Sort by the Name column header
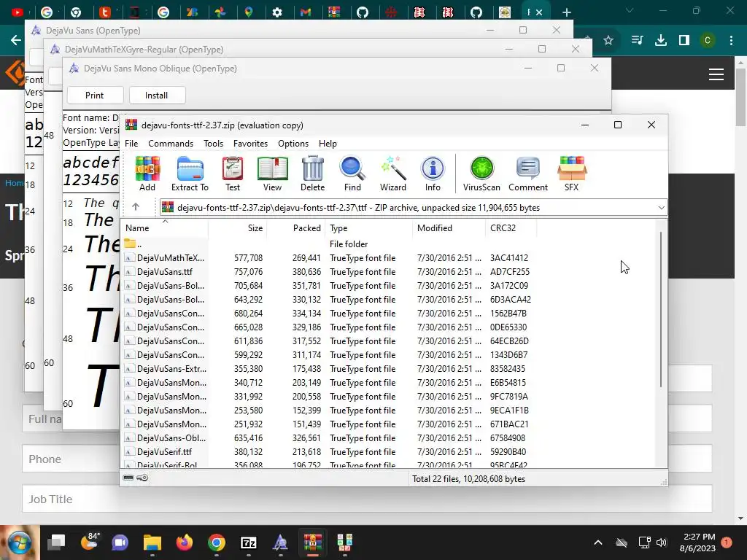This screenshot has height=560, width=747. [164, 228]
